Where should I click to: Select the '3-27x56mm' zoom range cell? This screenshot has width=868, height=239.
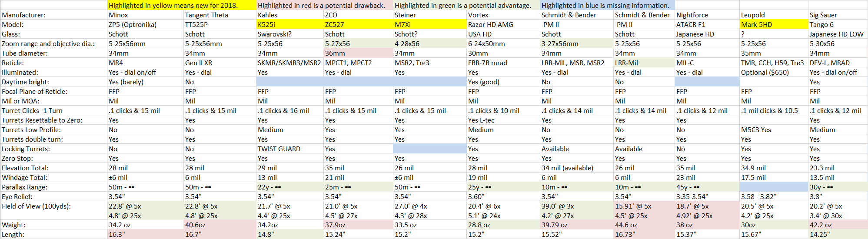pos(576,43)
